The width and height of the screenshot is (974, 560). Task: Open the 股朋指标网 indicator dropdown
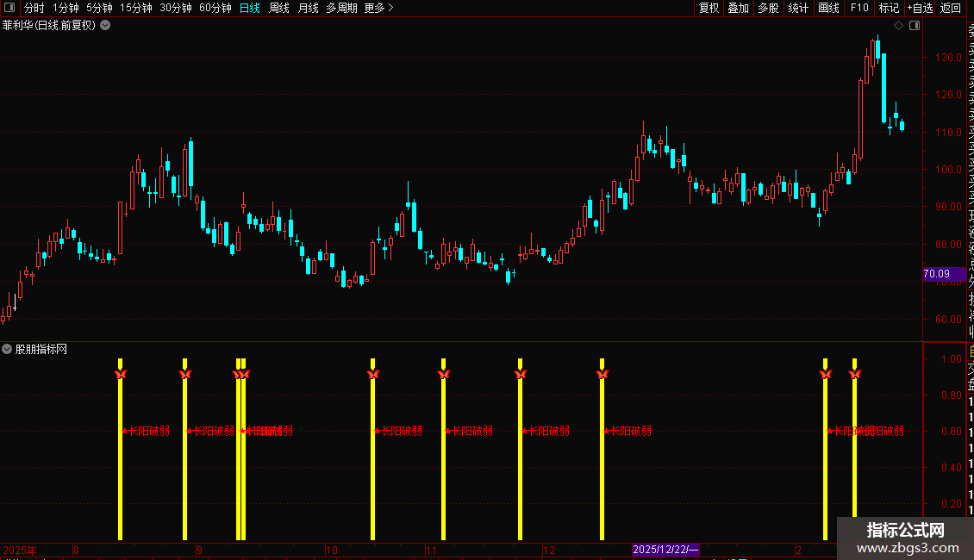(x=7, y=349)
